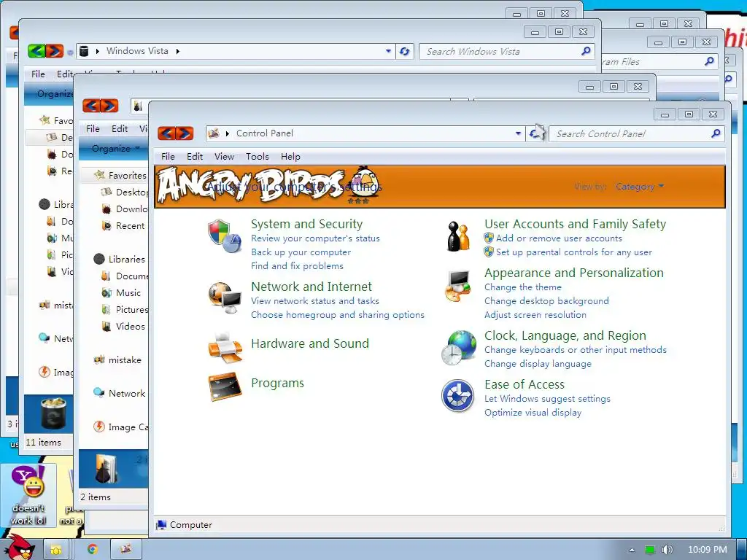The width and height of the screenshot is (747, 560).
Task: Show hidden tray icons arrow
Action: 632,550
